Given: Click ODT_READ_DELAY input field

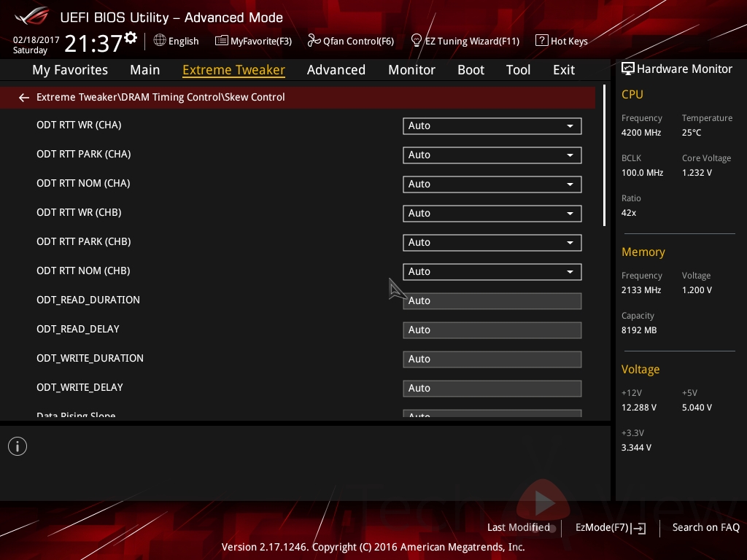Looking at the screenshot, I should pyautogui.click(x=492, y=330).
